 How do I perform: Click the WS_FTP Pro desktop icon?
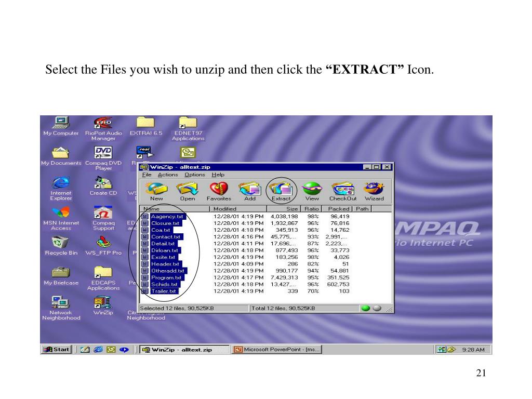tap(103, 246)
